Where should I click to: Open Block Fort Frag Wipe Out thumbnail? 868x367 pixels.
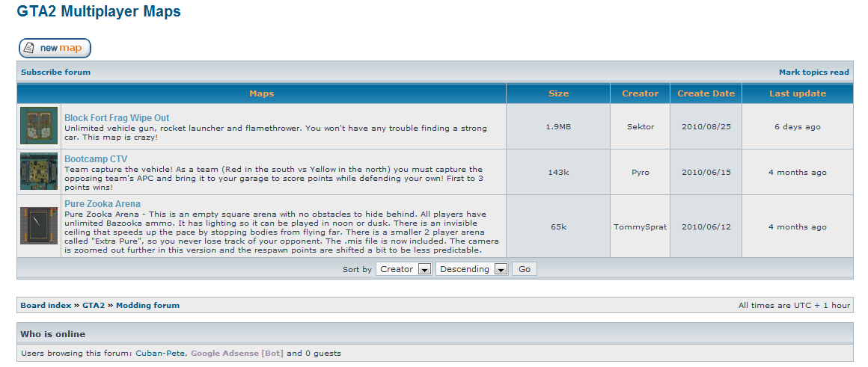pos(39,126)
